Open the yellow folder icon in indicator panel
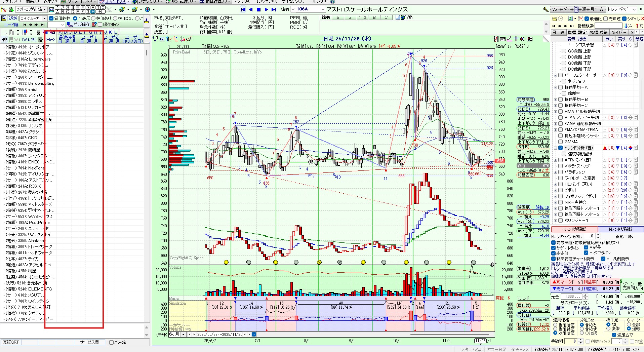 pyautogui.click(x=555, y=19)
